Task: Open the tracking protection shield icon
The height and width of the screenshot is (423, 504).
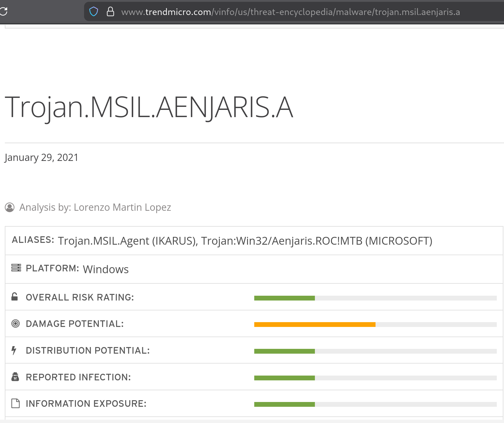Action: pyautogui.click(x=94, y=12)
